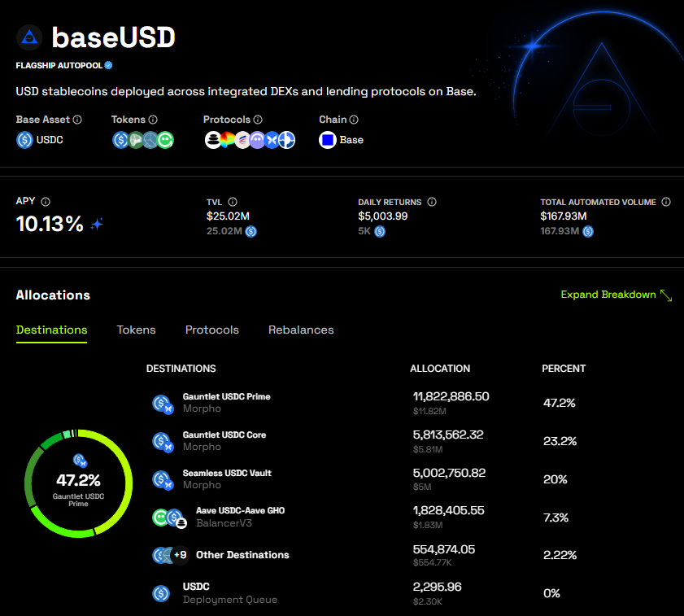Open the Total Automated Volume info icon
Screen dimensions: 684x616
pos(666,202)
